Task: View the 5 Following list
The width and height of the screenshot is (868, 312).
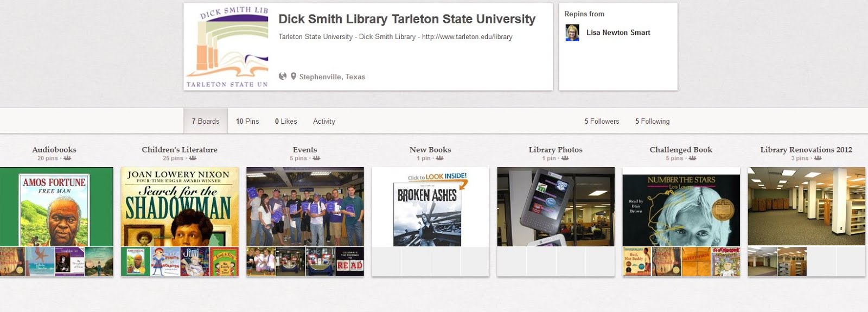Action: [652, 121]
